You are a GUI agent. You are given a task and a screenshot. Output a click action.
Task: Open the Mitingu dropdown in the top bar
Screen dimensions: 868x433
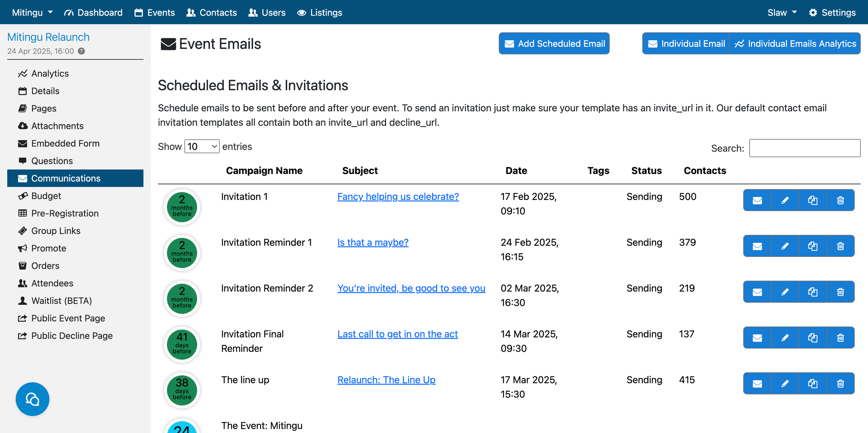tap(32, 13)
